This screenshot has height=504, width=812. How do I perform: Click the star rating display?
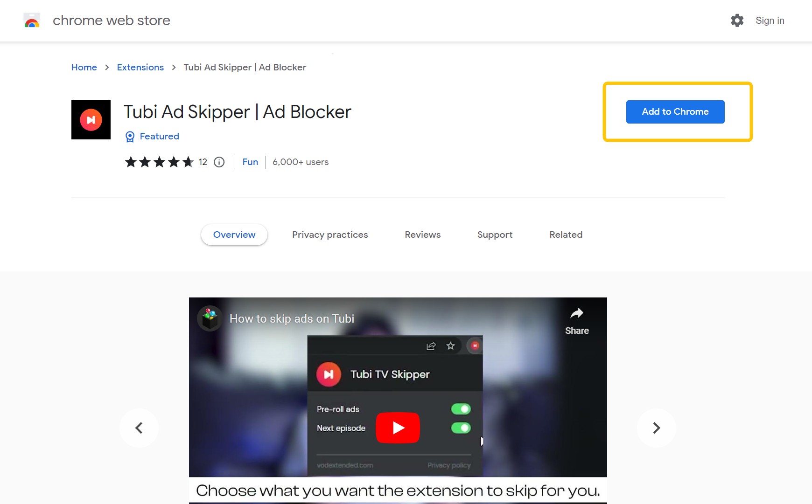click(x=159, y=162)
